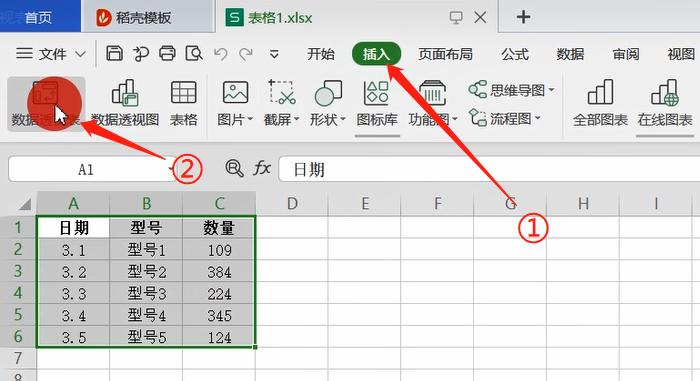Click cell with value 109

(219, 250)
